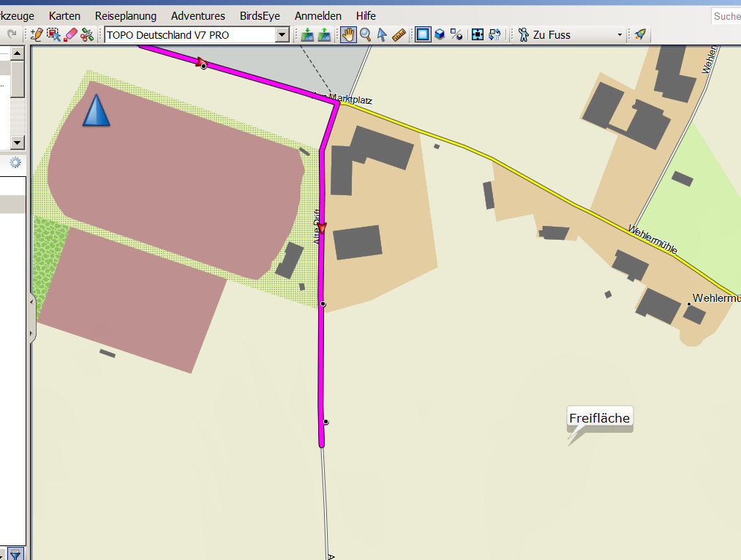741x560 pixels.
Task: Select the ruler measure tool
Action: click(399, 34)
